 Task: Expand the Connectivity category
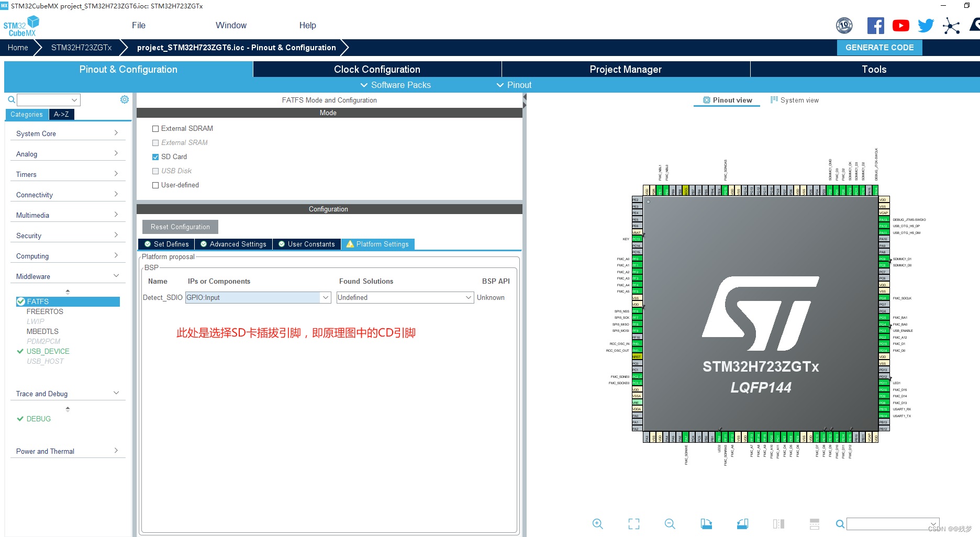point(68,195)
